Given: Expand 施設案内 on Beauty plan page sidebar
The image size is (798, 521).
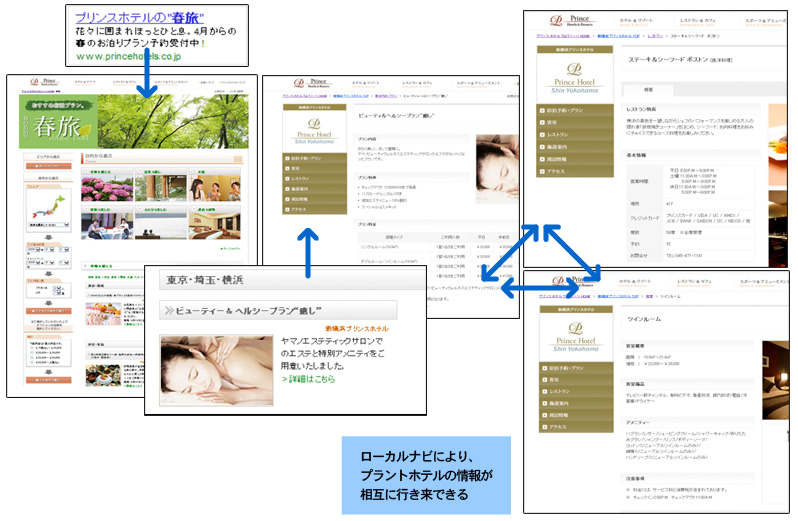Looking at the screenshot, I should pos(315,189).
